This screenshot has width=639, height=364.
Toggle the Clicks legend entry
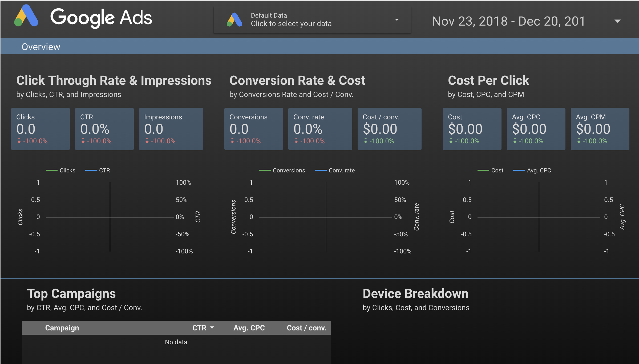pos(60,170)
